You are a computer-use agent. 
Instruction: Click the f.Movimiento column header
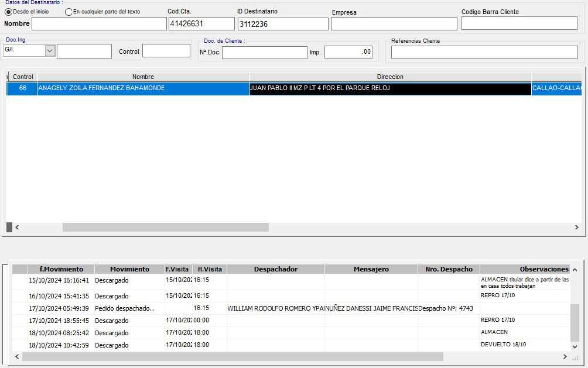click(61, 269)
